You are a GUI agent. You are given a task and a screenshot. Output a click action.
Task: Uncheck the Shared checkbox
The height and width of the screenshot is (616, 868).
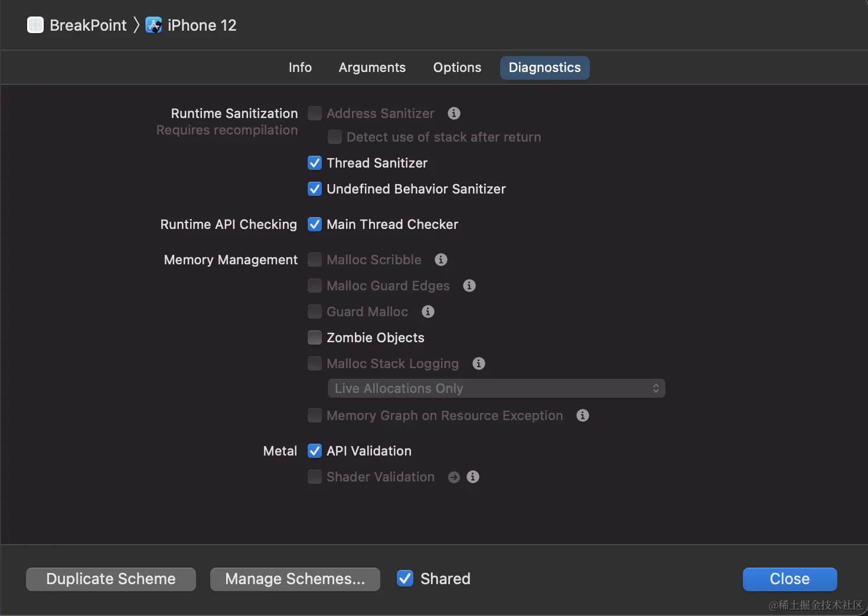[x=405, y=579]
